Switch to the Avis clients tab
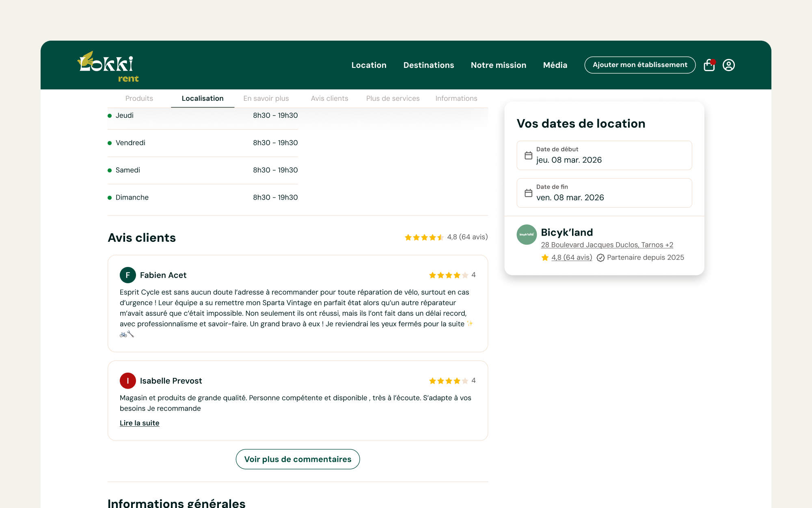This screenshot has height=508, width=812. (x=330, y=98)
